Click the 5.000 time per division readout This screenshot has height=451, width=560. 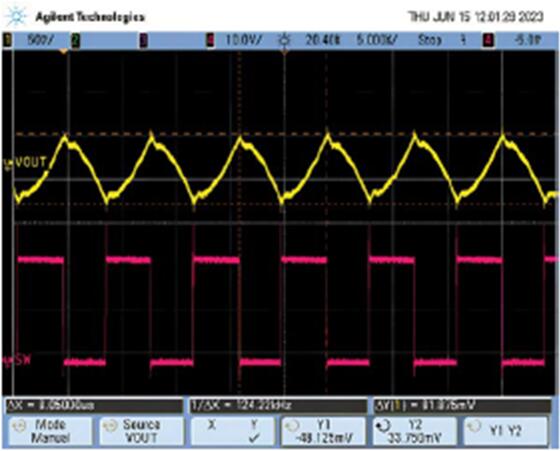pos(377,40)
